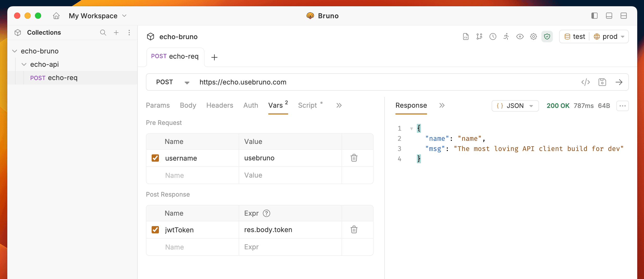Viewport: 644px width, 279px height.
Task: Switch to the Script tab
Action: [307, 105]
